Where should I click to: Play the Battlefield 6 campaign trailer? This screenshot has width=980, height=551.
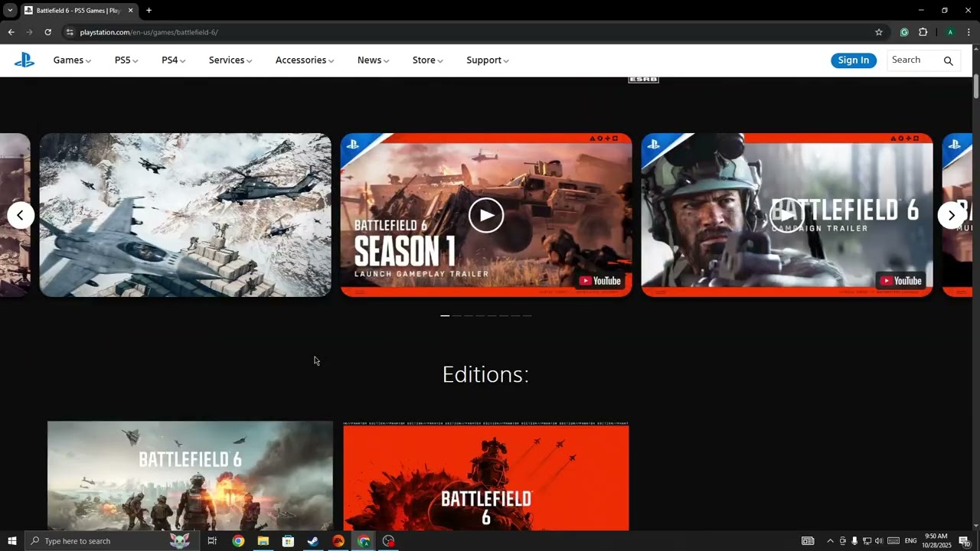pos(787,215)
